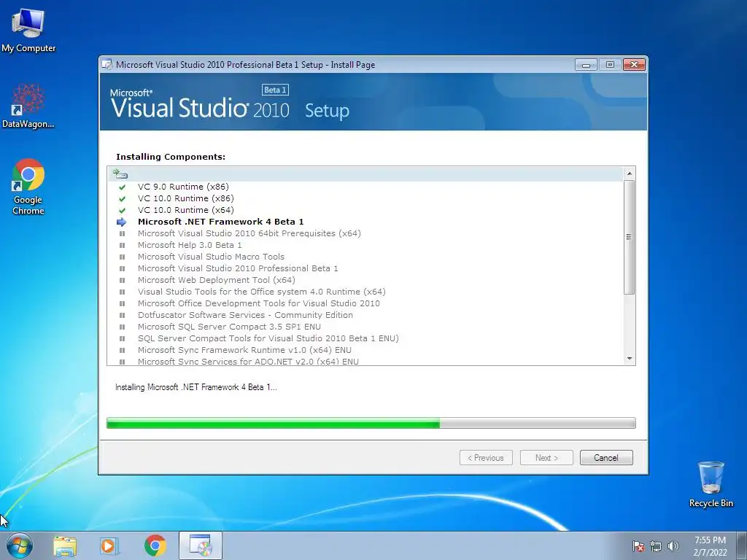Select SQL Server Compact Tools for Visual Studio row
The width and height of the screenshot is (747, 560).
click(268, 338)
